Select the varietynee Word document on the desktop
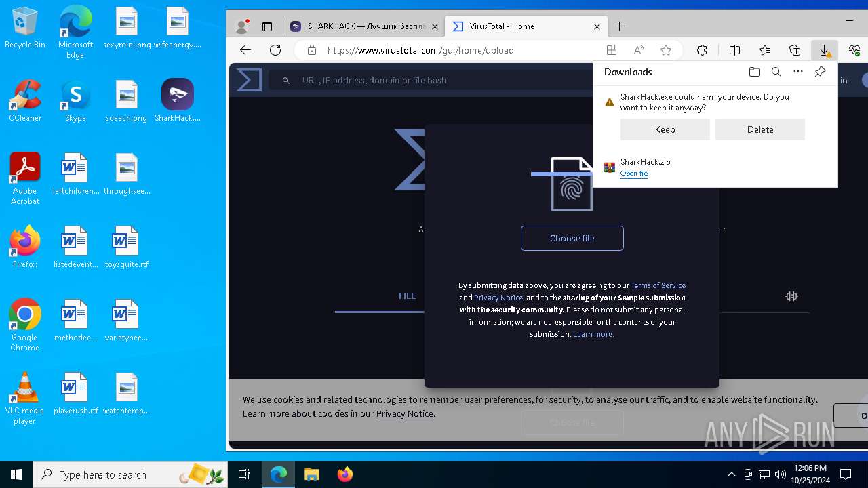This screenshot has width=868, height=488. pyautogui.click(x=127, y=321)
